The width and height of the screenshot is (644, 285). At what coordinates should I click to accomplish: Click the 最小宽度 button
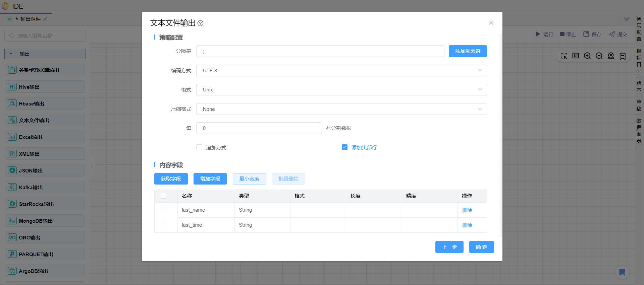point(249,179)
